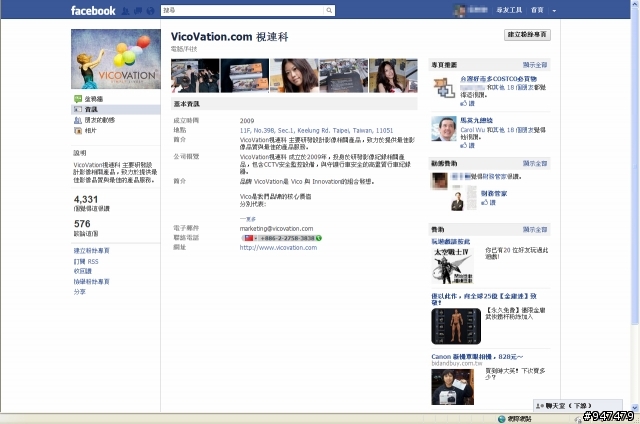Expand the 更多 see more link
This screenshot has height=424, width=640.
[x=248, y=219]
